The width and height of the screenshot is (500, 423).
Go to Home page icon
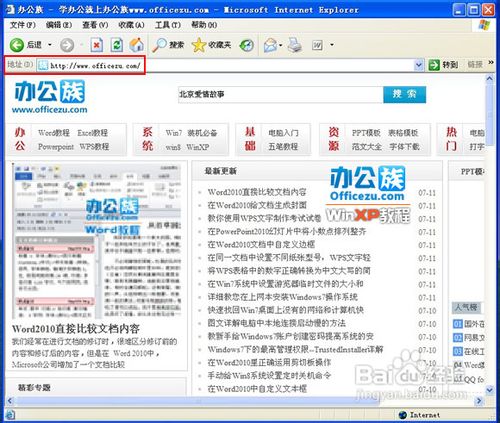(x=137, y=45)
